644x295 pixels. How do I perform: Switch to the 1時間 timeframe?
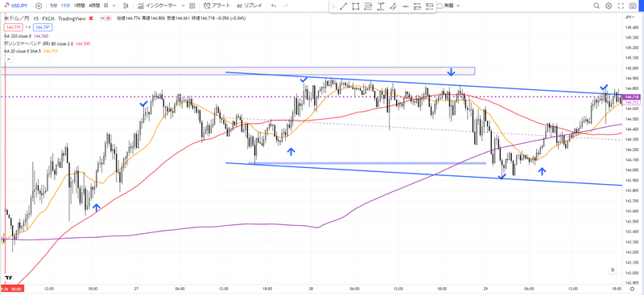click(x=79, y=6)
